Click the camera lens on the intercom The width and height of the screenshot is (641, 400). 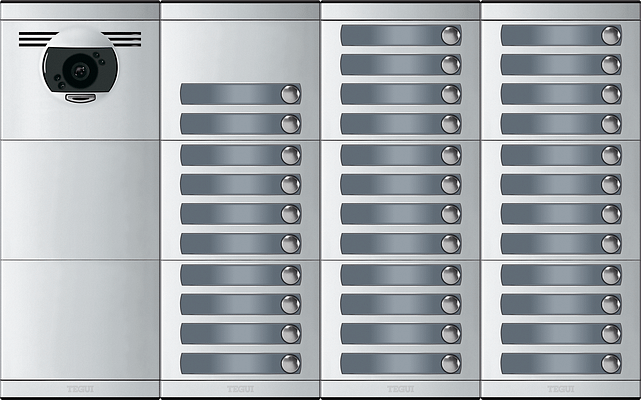click(78, 70)
